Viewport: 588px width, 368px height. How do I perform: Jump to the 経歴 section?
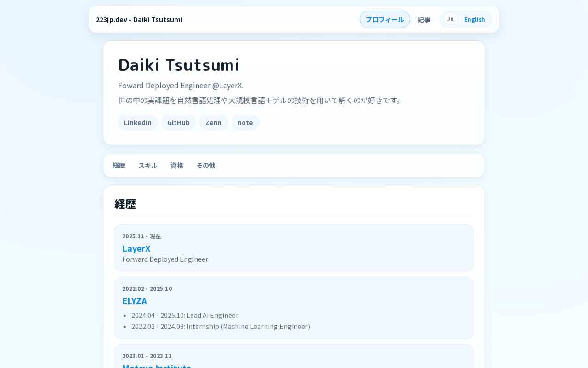(119, 165)
